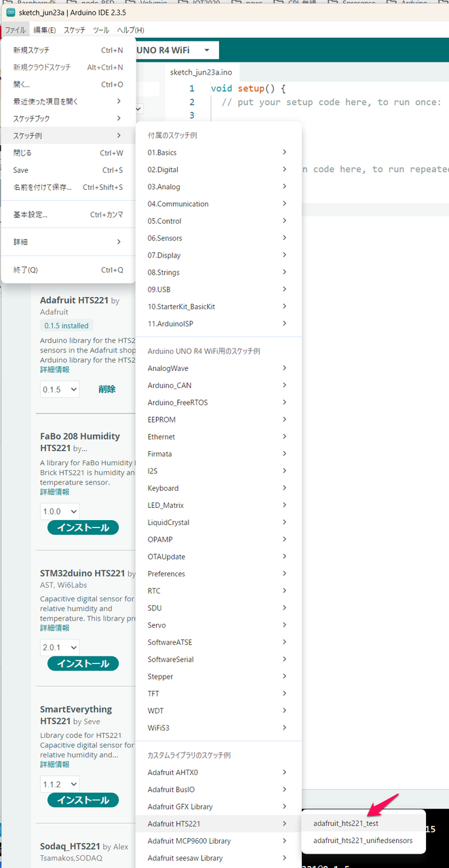Open the ヘルプ(H) menu

(x=130, y=31)
